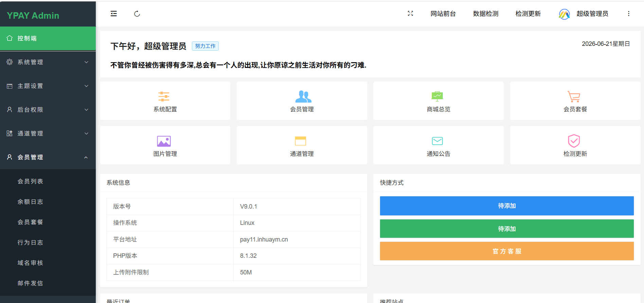
Task: Click the green 待添加 shortcut button
Action: (x=507, y=229)
